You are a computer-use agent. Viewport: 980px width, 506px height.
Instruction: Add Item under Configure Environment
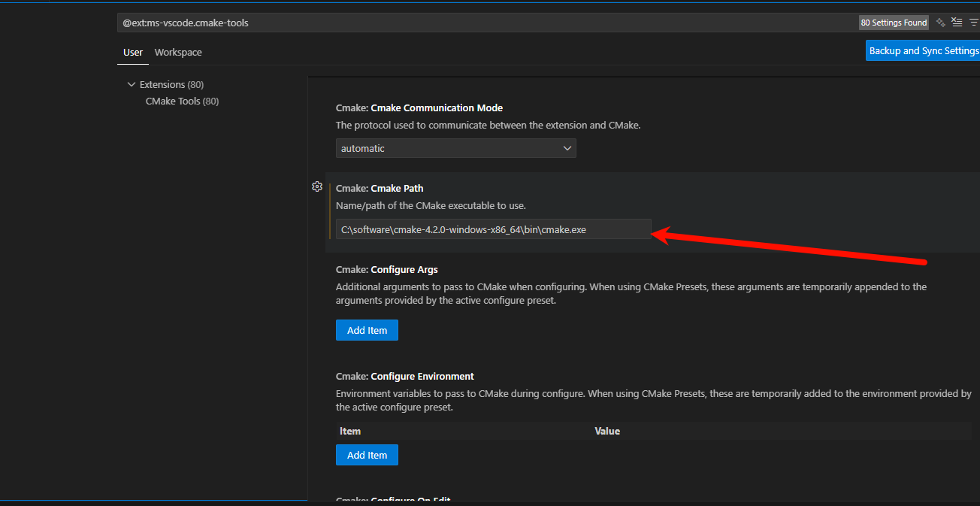[367, 455]
